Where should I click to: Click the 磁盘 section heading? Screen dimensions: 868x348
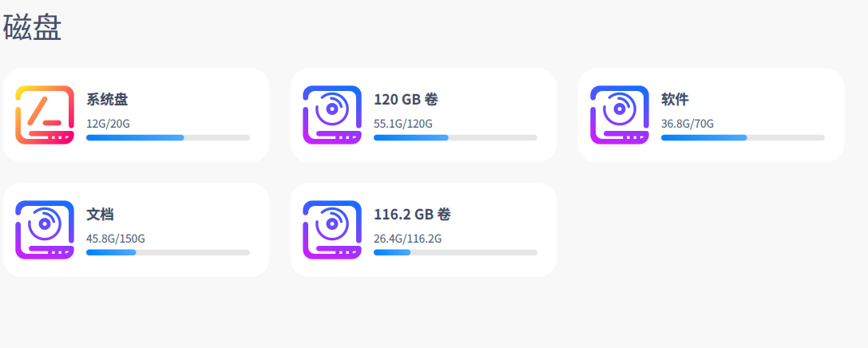pyautogui.click(x=33, y=29)
